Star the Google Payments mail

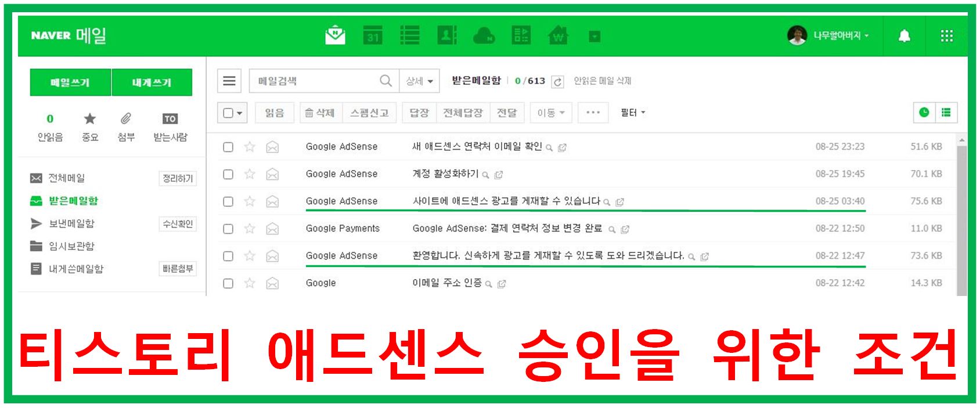click(250, 228)
